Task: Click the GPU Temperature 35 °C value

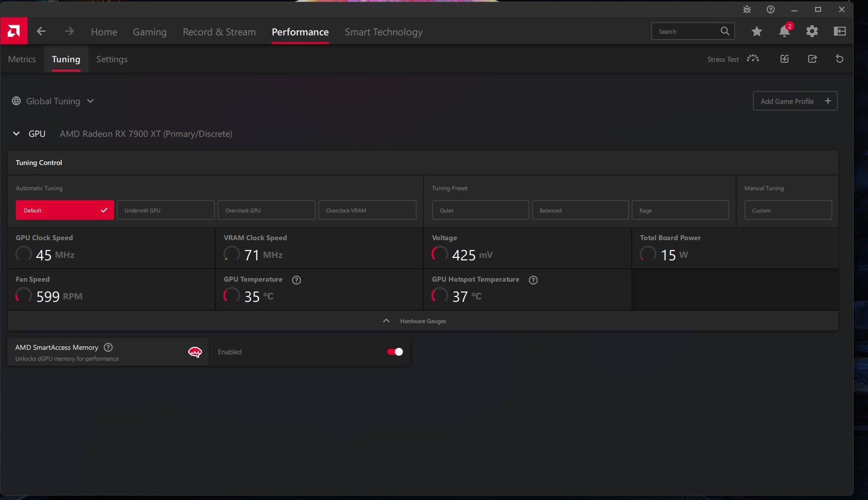Action: (259, 296)
